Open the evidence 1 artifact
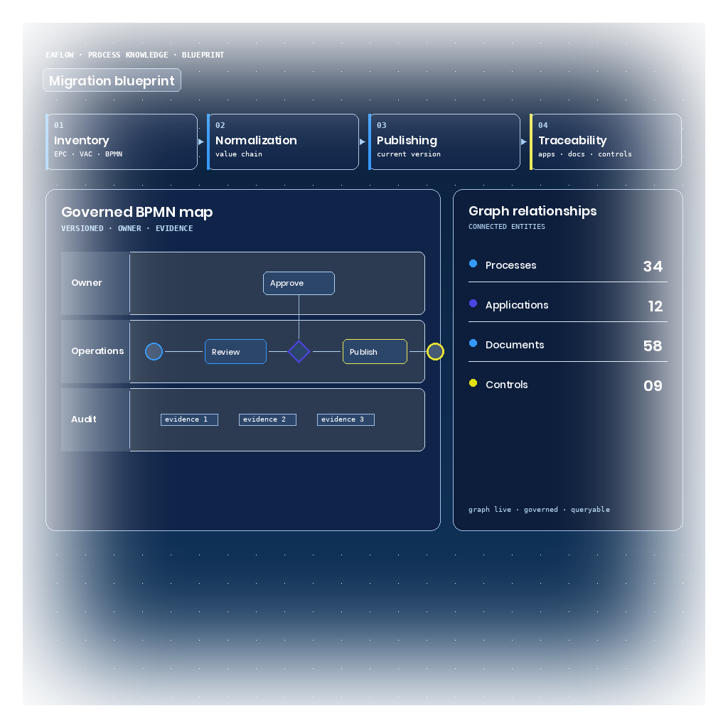 pos(189,419)
